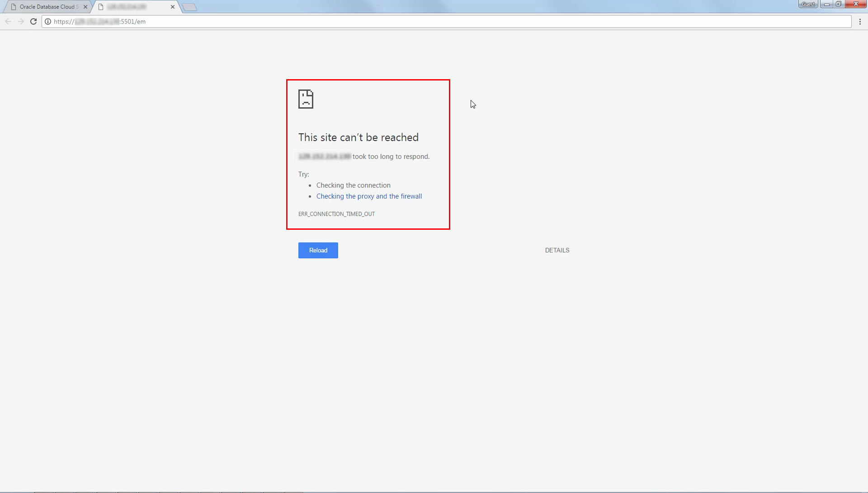Close the Oracle Database Cloud tab

(x=85, y=7)
